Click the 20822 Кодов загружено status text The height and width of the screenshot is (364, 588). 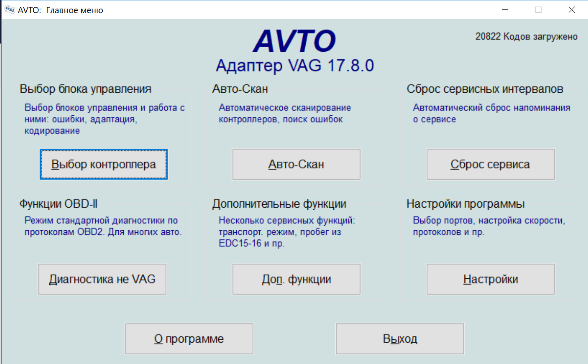click(x=526, y=37)
